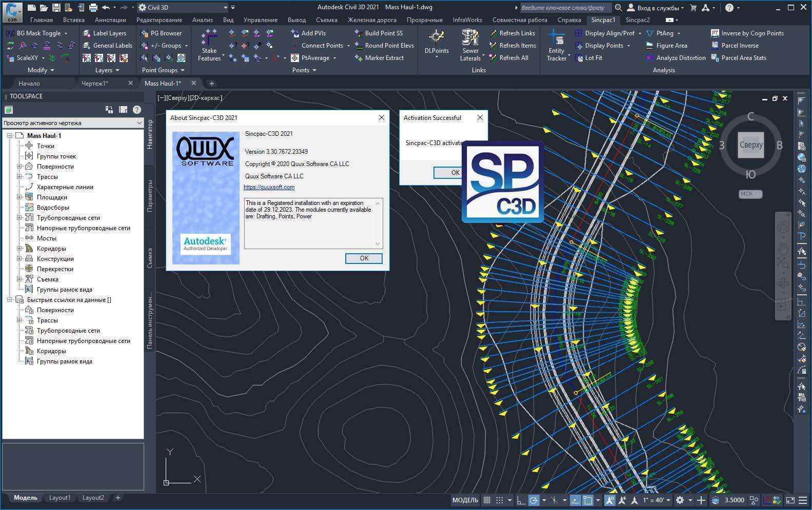
Task: Open Просмотр активного чертежа dropdown
Action: (73, 123)
